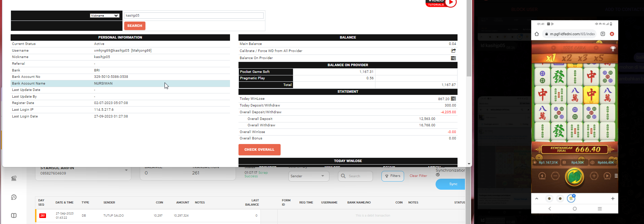
Task: Expand the SYAMSUL ARIFIN account dropdown
Action: click(x=126, y=170)
